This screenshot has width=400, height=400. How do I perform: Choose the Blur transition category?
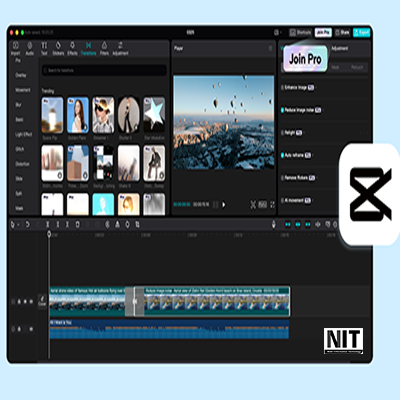(x=18, y=105)
